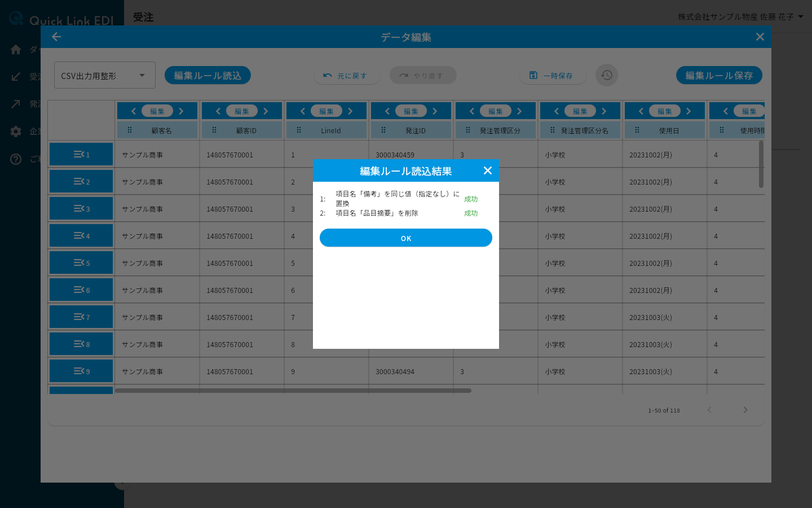Click the back arrow in データ編集 header
Screen dimensions: 812x508
tap(56, 37)
